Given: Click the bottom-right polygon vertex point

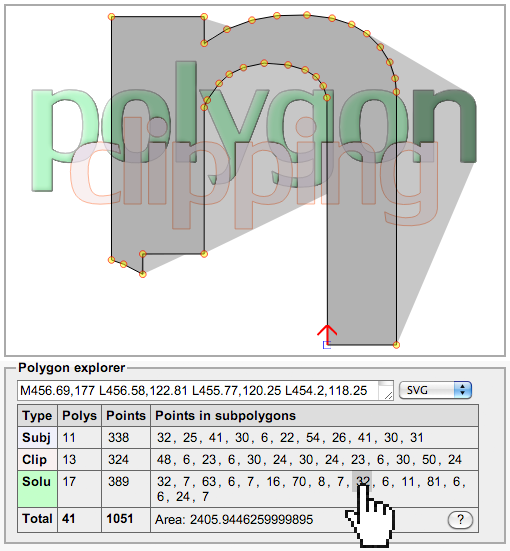Looking at the screenshot, I should coord(396,345).
